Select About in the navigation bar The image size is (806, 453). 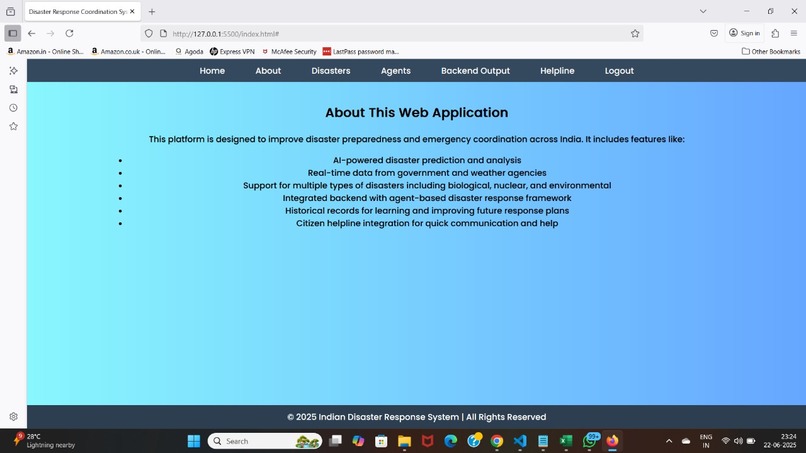268,71
